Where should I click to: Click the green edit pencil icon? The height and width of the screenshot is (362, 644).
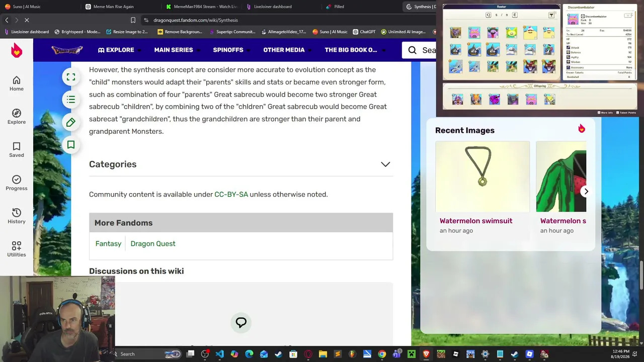pos(71,122)
